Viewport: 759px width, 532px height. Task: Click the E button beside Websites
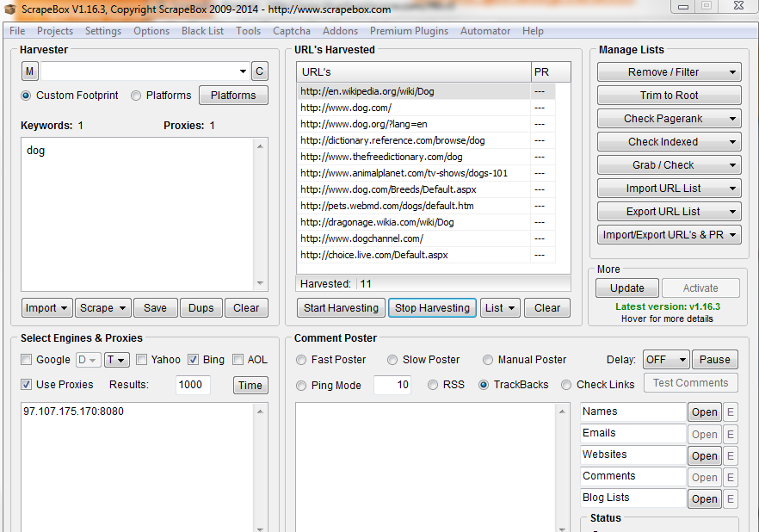pyautogui.click(x=730, y=455)
